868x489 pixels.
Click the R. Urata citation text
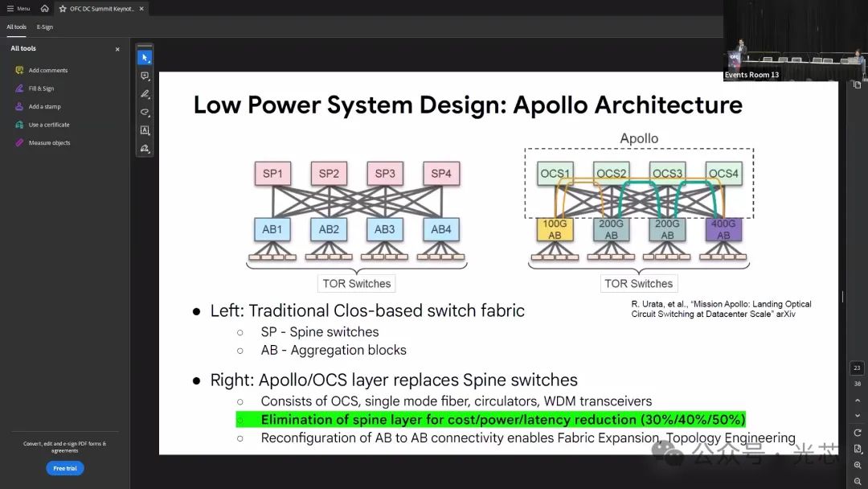point(721,309)
